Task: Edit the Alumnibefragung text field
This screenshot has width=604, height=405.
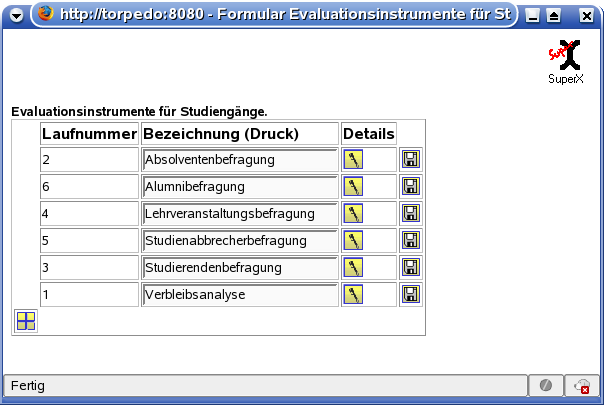Action: click(240, 187)
